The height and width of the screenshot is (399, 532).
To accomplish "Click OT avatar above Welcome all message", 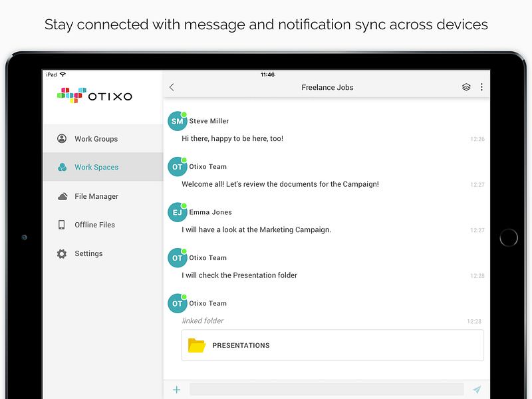I will pyautogui.click(x=178, y=167).
